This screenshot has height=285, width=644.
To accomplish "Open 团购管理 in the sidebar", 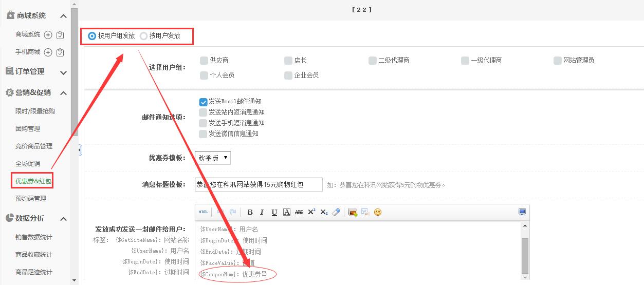I will pos(28,129).
